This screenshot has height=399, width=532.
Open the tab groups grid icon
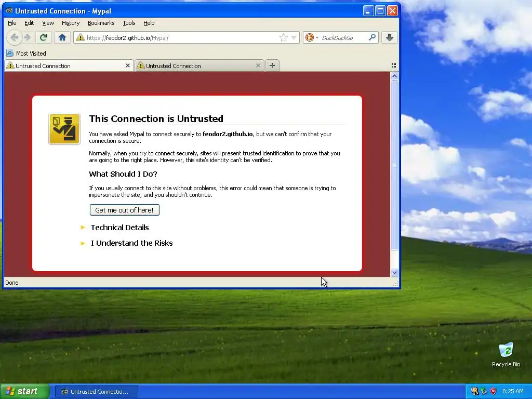[x=394, y=65]
